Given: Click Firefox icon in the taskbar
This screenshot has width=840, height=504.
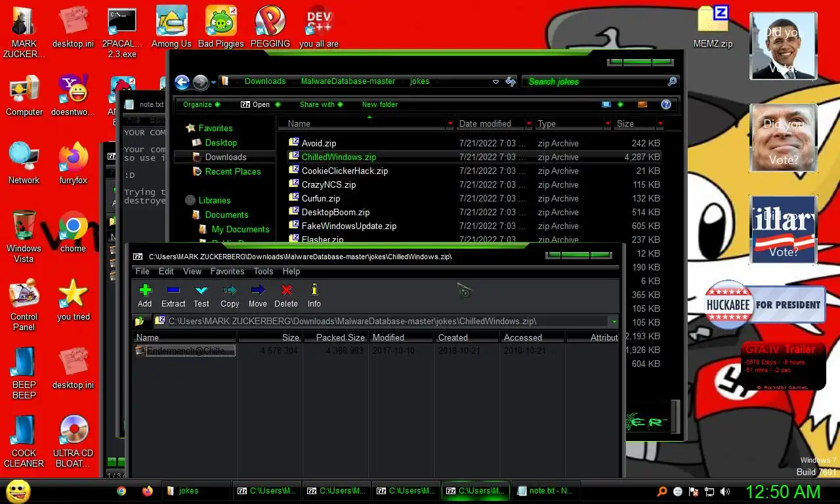Looking at the screenshot, I should tap(147, 491).
